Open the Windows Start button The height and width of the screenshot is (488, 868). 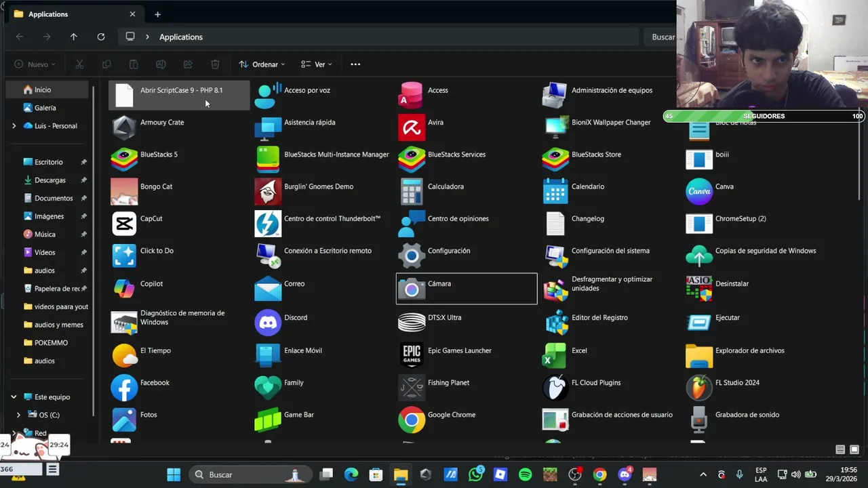coord(174,474)
